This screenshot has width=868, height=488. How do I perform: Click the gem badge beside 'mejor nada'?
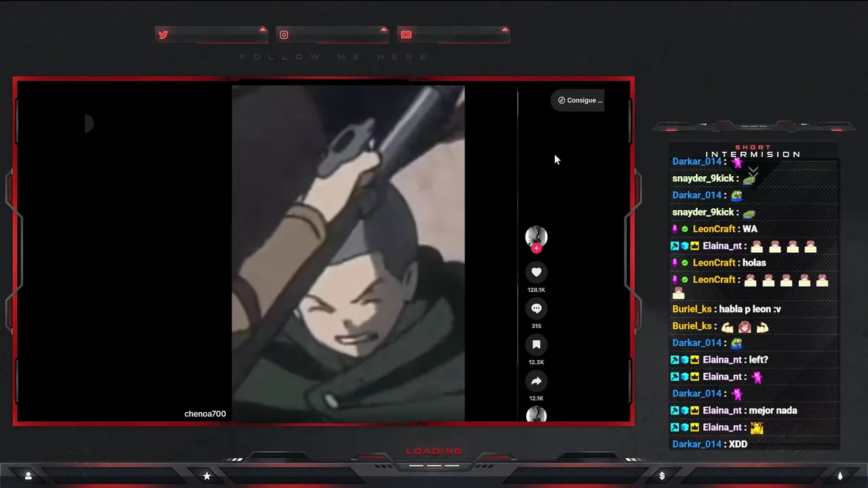(685, 411)
